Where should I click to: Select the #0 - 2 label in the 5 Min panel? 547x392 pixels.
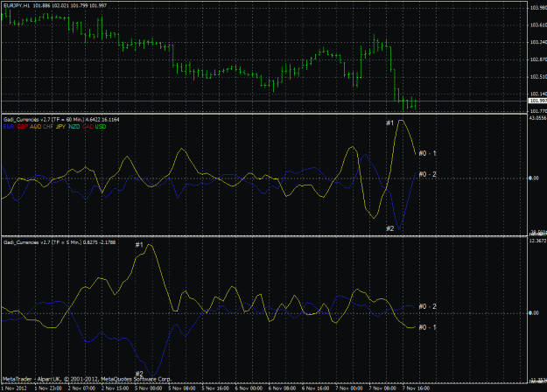(427, 306)
